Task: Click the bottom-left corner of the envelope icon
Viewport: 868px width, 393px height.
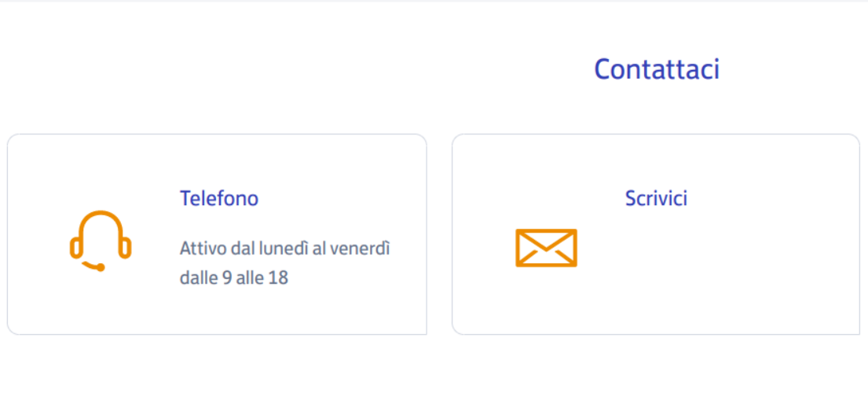Action: (518, 265)
